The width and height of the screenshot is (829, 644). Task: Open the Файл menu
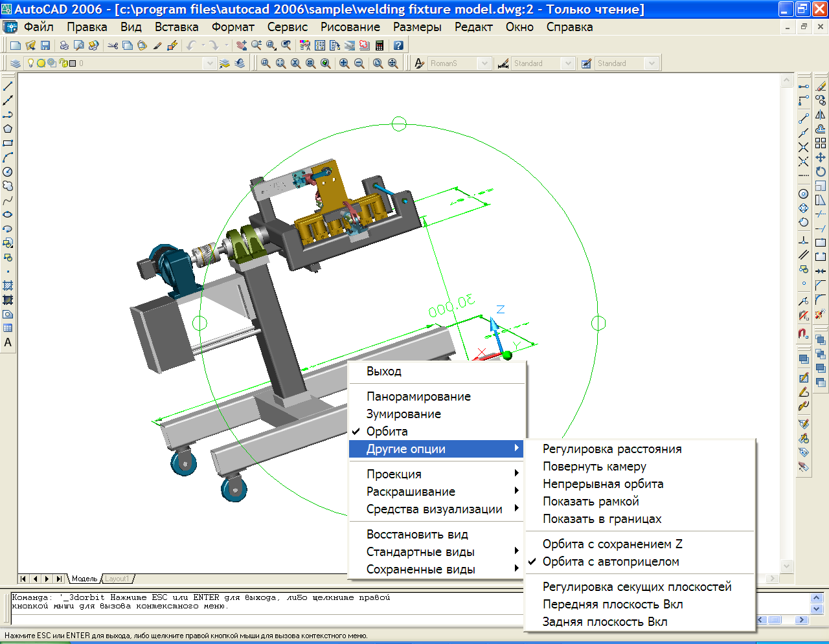pyautogui.click(x=39, y=27)
